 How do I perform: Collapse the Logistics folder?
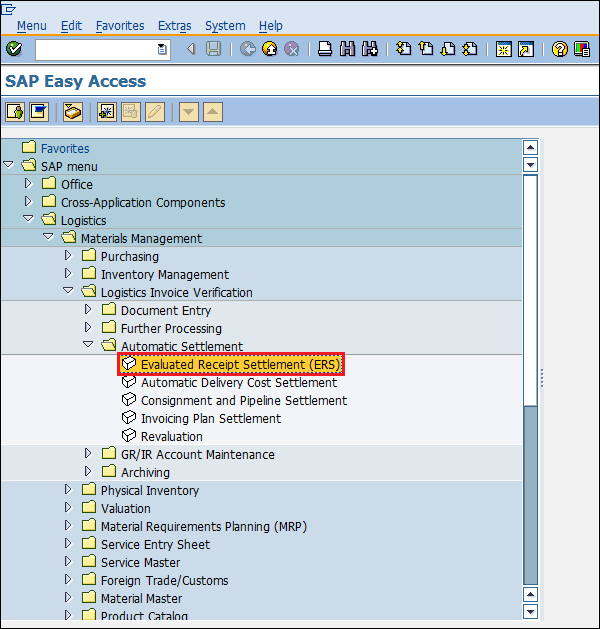tap(28, 219)
